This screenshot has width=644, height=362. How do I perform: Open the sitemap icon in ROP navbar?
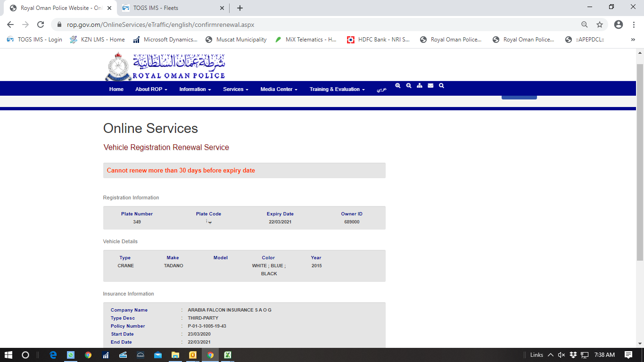420,86
